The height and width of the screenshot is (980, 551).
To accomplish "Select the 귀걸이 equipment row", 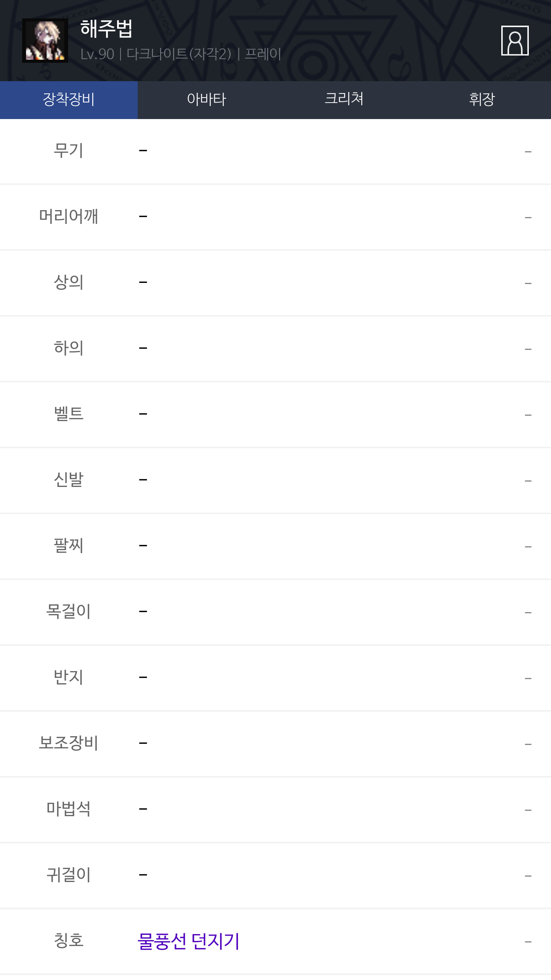I will coord(275,875).
